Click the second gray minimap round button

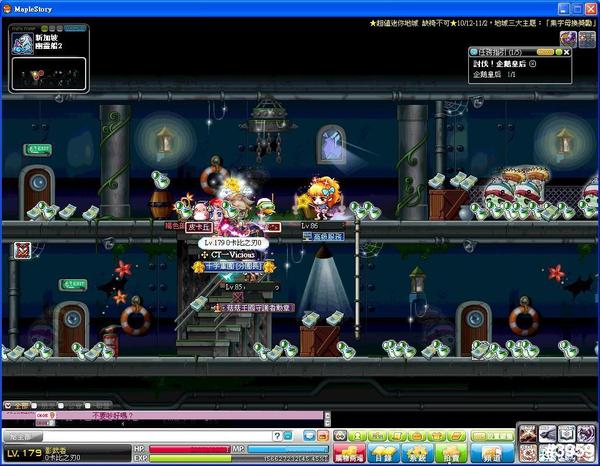point(60,28)
